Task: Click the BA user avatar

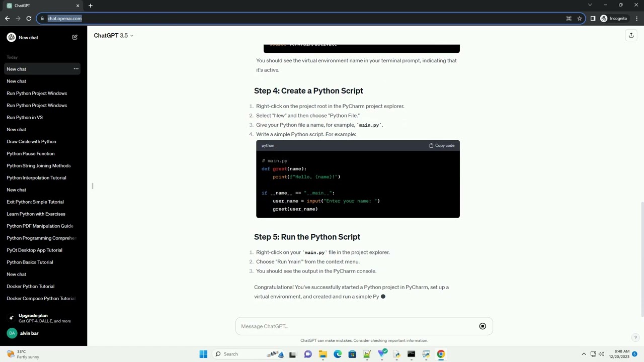Action: (x=12, y=333)
